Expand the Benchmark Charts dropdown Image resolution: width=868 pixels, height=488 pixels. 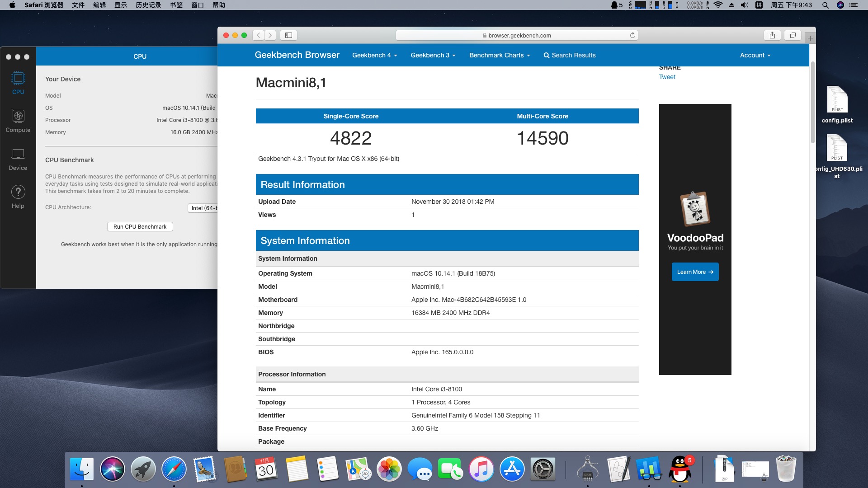tap(499, 55)
